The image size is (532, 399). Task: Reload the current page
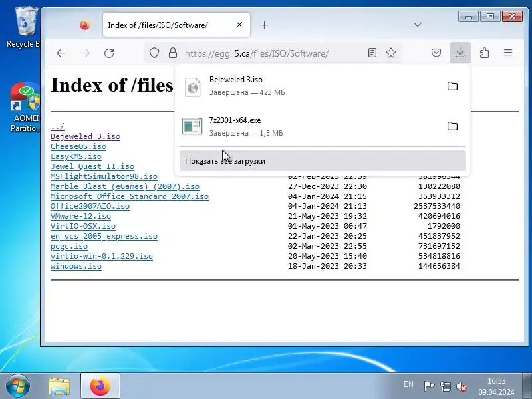click(109, 53)
